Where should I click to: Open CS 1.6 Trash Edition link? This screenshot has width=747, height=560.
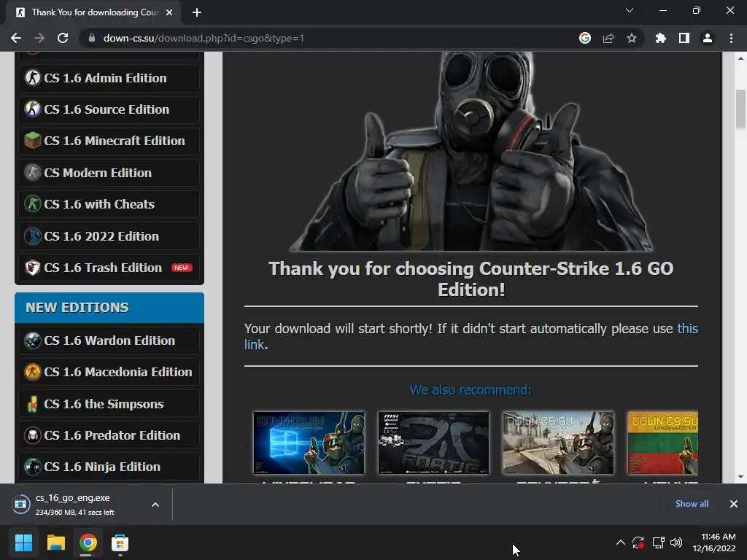[103, 267]
